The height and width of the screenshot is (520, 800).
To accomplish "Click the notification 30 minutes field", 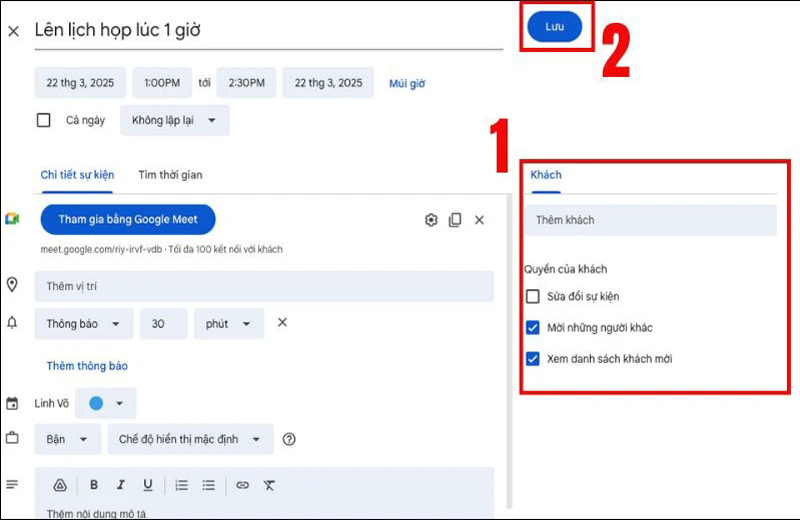I will (x=163, y=324).
